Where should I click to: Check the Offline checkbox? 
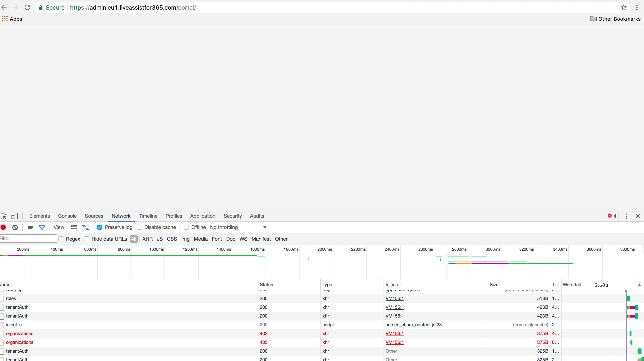pos(186,227)
